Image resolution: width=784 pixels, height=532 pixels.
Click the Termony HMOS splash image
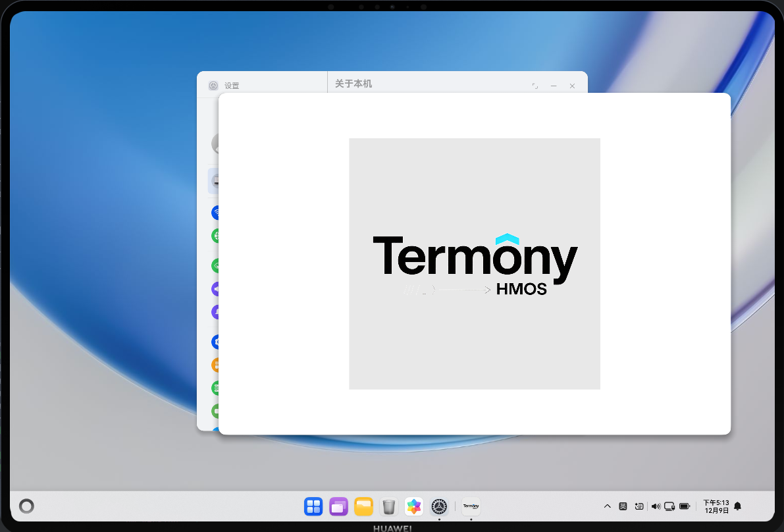pos(475,263)
